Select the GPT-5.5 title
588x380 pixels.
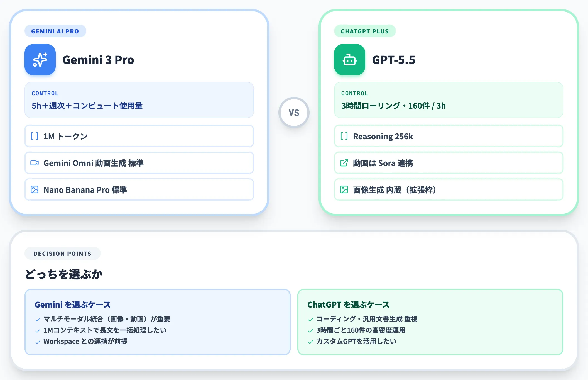394,60
